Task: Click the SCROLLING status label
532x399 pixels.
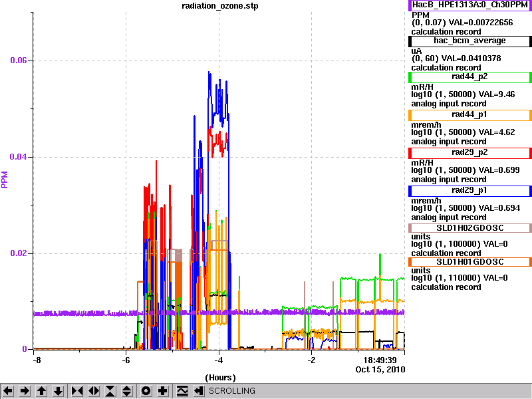Action: (x=231, y=391)
